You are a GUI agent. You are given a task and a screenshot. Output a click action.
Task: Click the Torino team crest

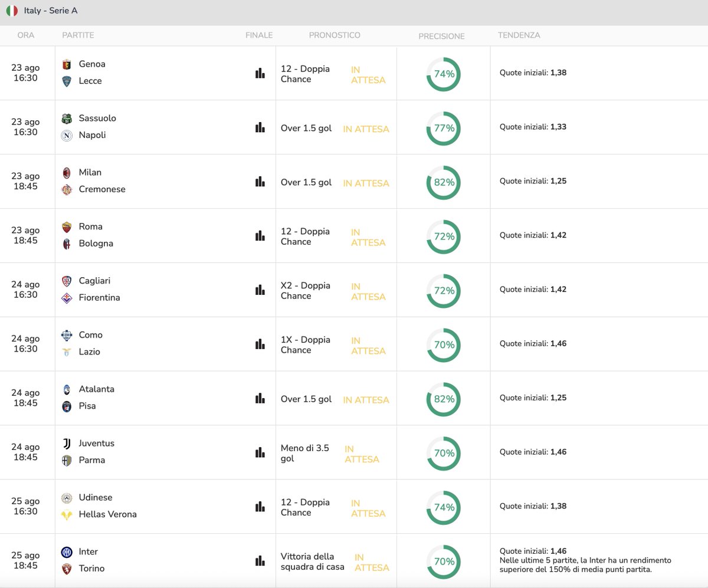pyautogui.click(x=67, y=569)
